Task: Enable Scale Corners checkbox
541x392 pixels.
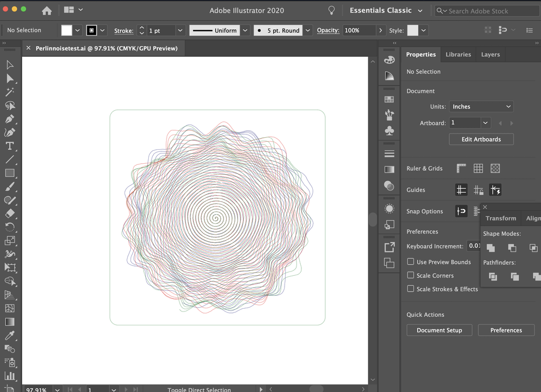Action: (x=411, y=275)
